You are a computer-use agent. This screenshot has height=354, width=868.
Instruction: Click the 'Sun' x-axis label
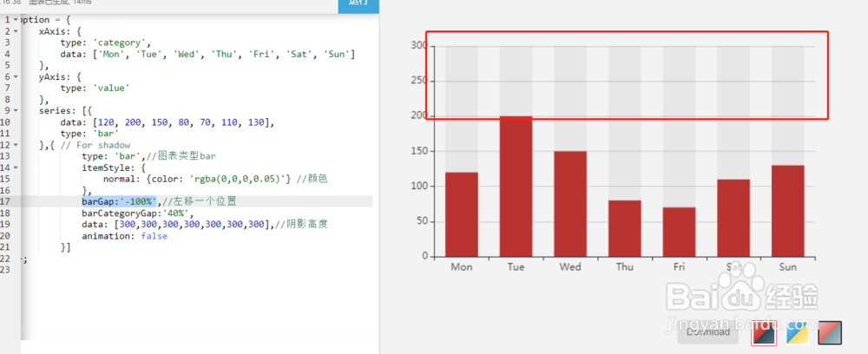pyautogui.click(x=788, y=267)
